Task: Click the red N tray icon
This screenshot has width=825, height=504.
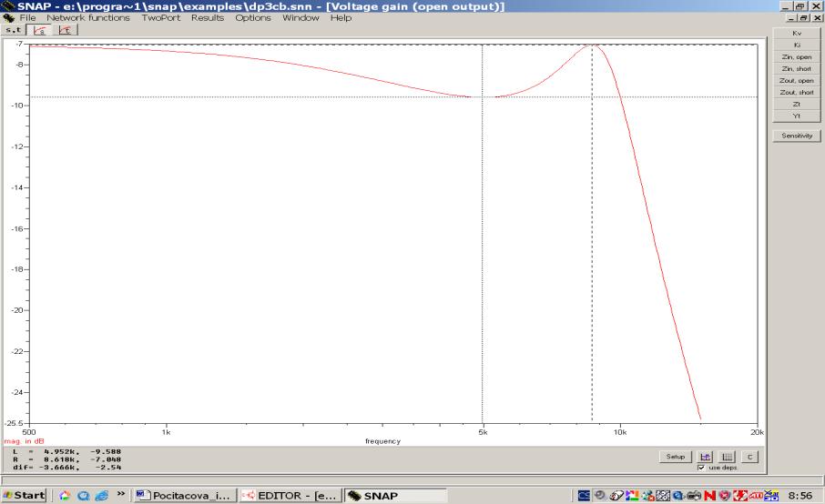Action: 709,495
